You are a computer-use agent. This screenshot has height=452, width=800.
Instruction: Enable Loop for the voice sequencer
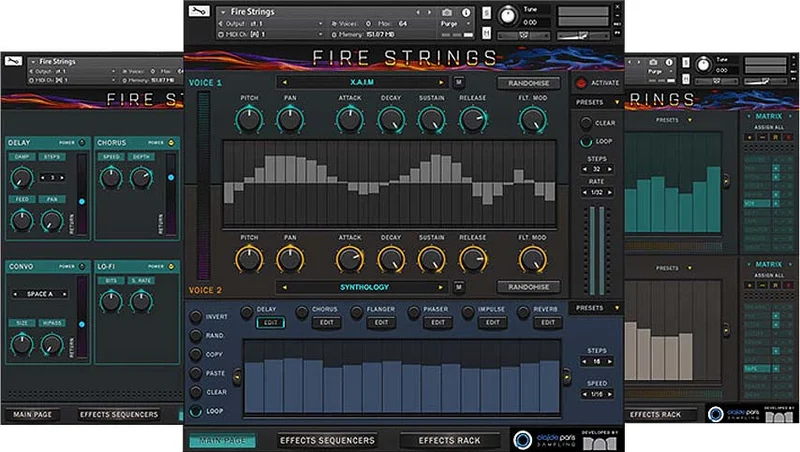pos(586,141)
